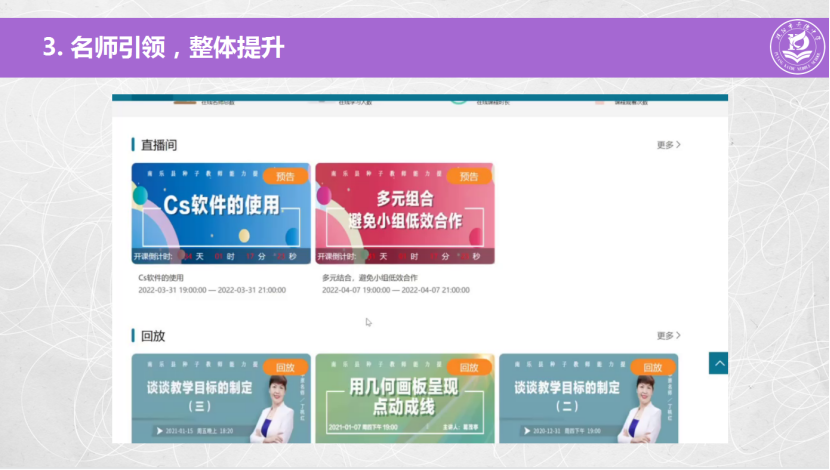
Task: Click the Cs软件的使用 title link below card
Action: pos(164,277)
